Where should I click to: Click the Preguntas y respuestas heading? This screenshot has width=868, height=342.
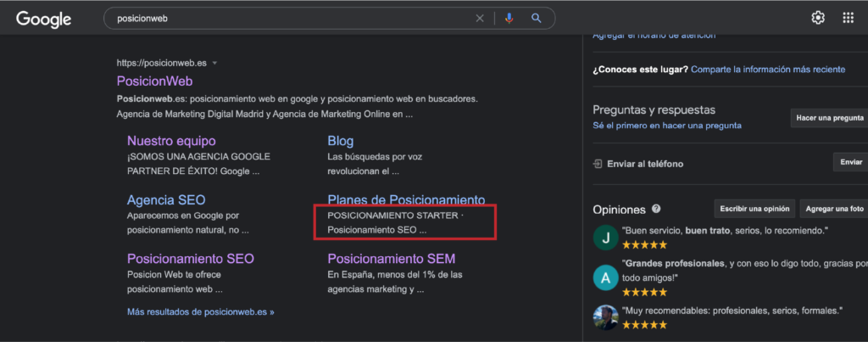click(654, 109)
